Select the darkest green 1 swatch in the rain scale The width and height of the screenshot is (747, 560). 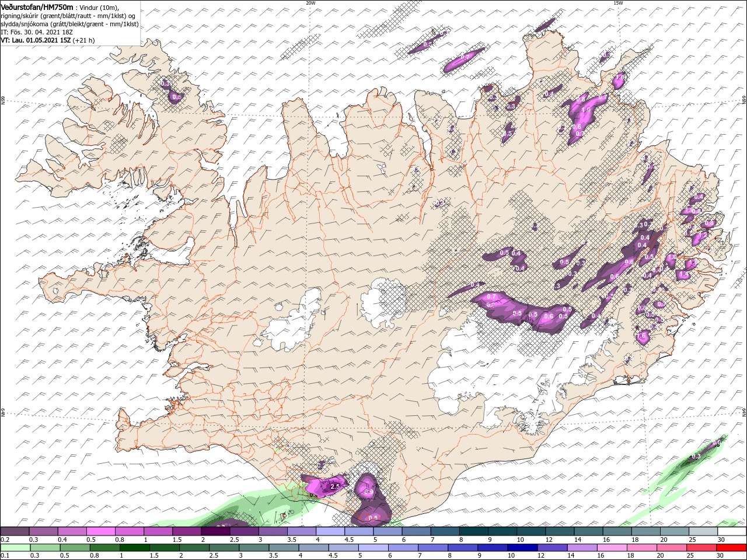pyautogui.click(x=135, y=548)
